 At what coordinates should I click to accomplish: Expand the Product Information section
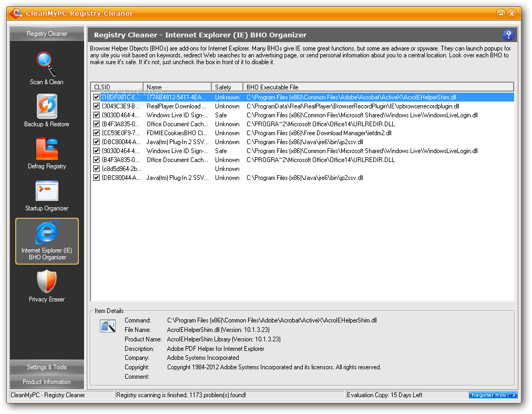[x=47, y=382]
